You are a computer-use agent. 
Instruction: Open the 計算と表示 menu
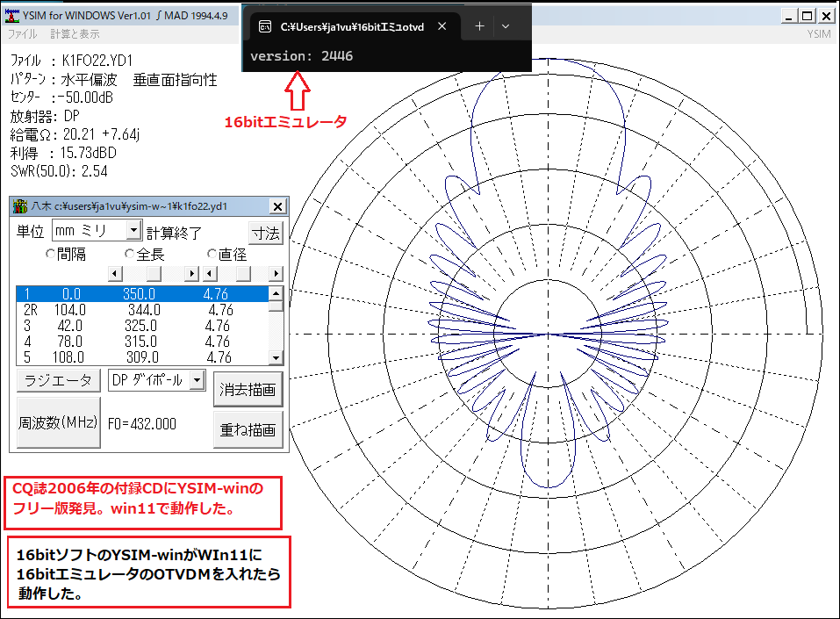[75, 34]
